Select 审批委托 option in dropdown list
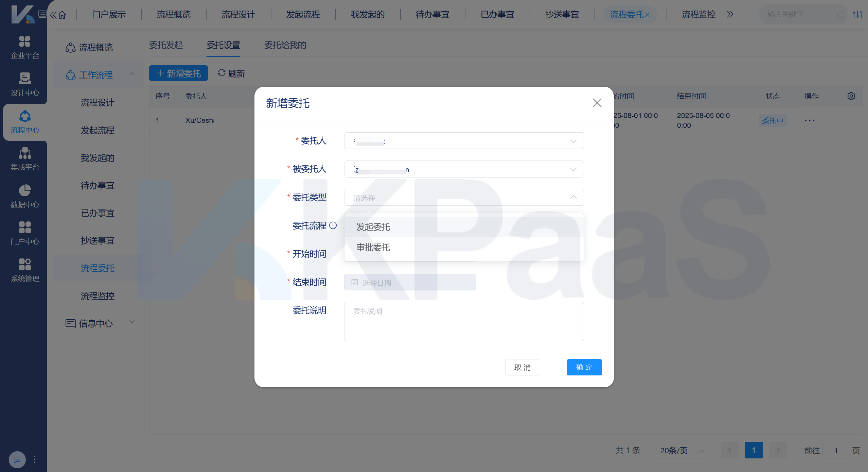Image resolution: width=868 pixels, height=472 pixels. coord(373,248)
